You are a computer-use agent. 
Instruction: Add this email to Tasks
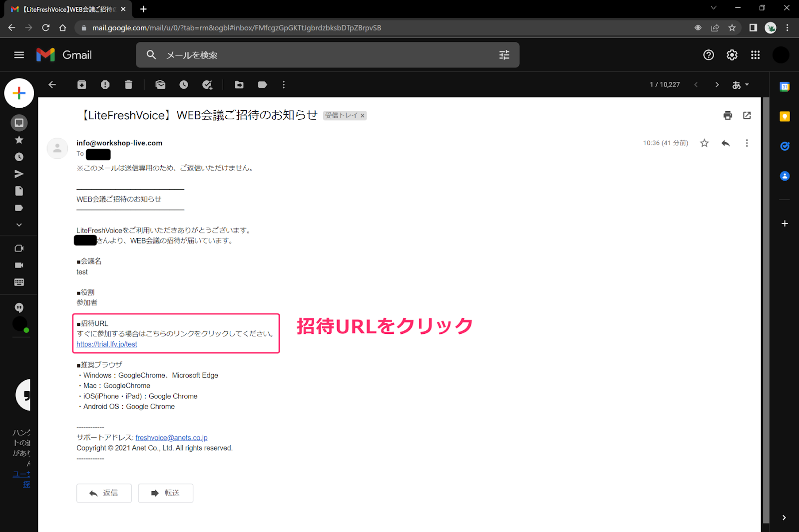207,85
